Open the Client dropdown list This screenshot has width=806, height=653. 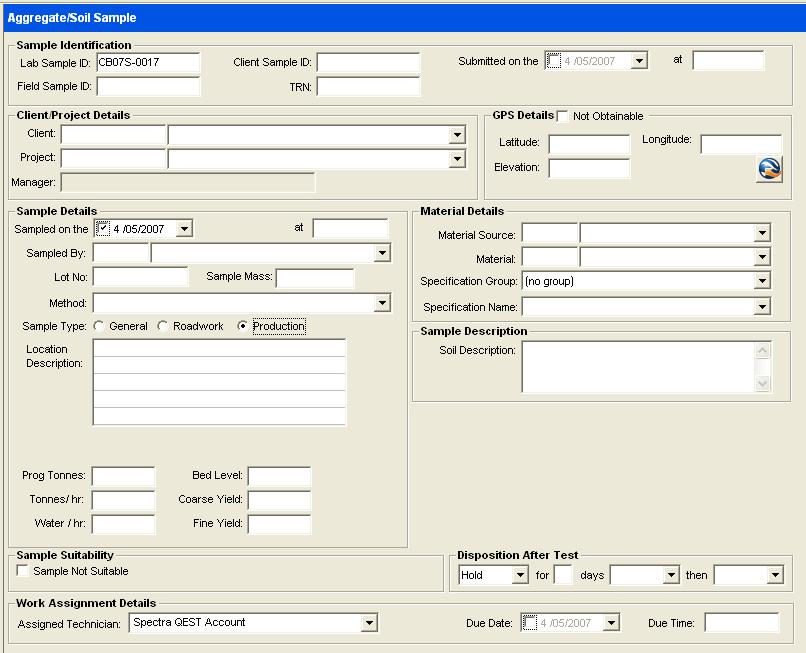[457, 135]
